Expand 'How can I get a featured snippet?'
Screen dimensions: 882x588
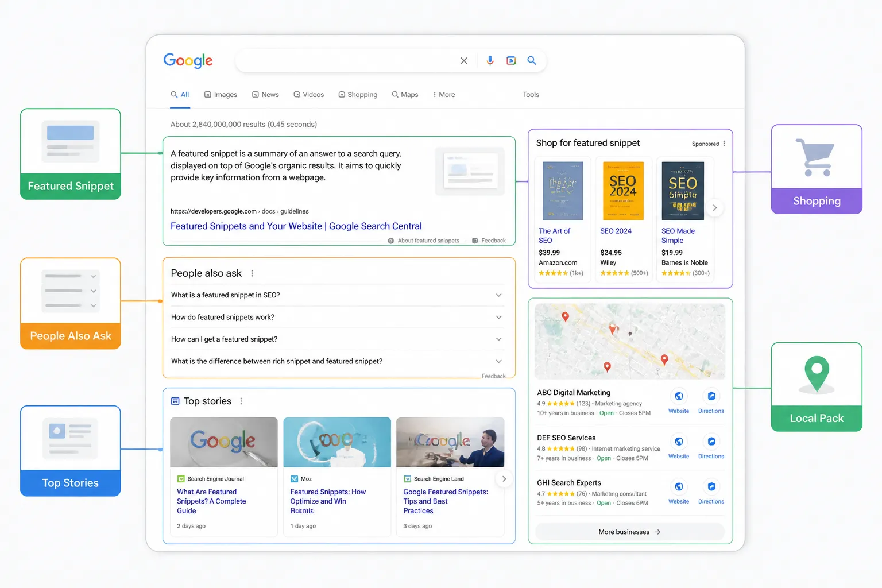tap(336, 339)
